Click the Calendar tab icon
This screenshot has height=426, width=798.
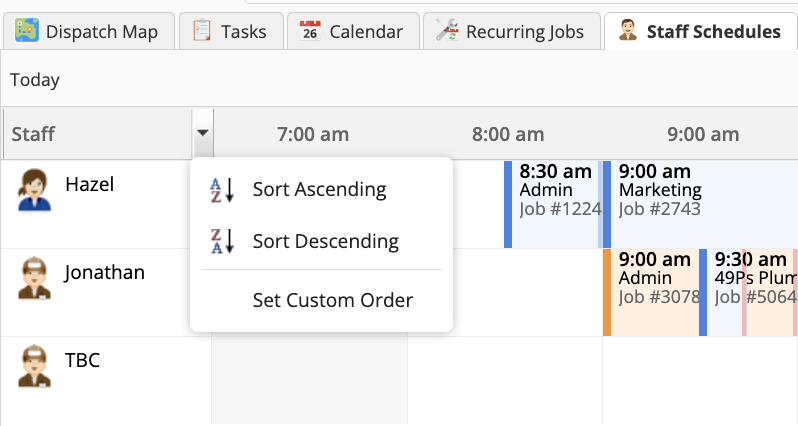(310, 31)
